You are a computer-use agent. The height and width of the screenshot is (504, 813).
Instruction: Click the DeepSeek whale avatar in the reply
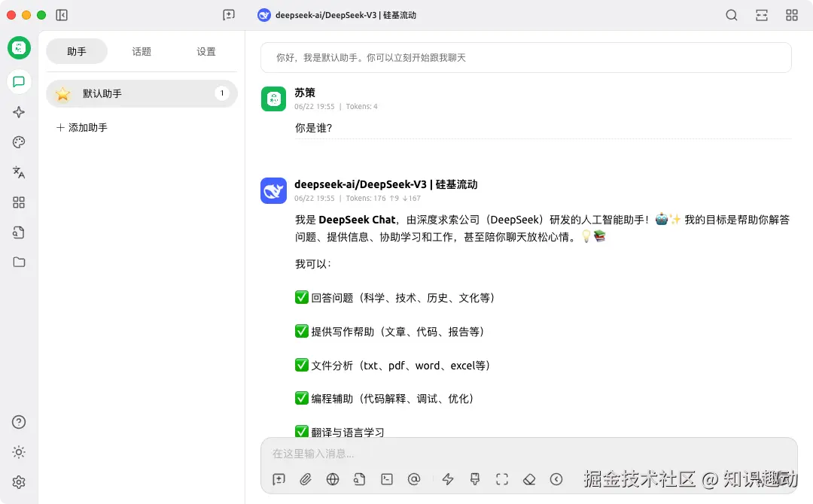(x=274, y=190)
